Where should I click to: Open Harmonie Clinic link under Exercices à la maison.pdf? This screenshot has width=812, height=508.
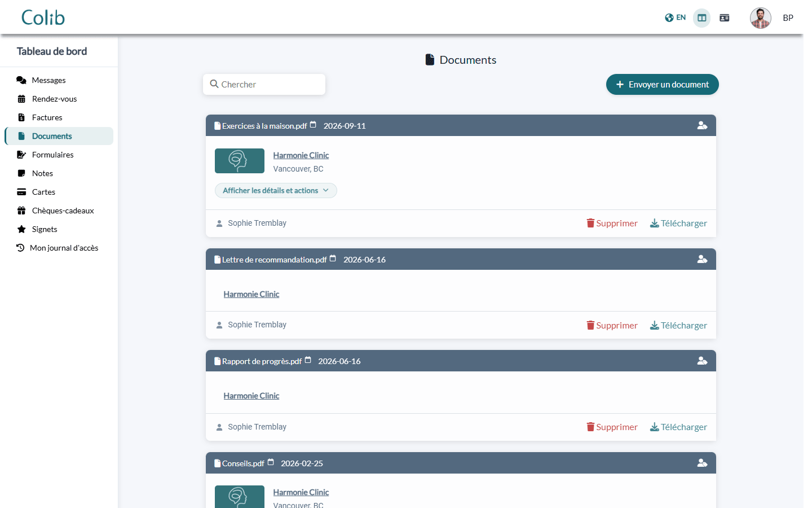click(301, 155)
